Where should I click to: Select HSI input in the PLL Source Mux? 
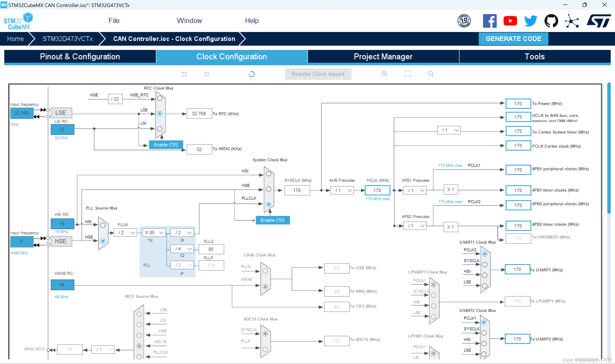[x=103, y=225]
